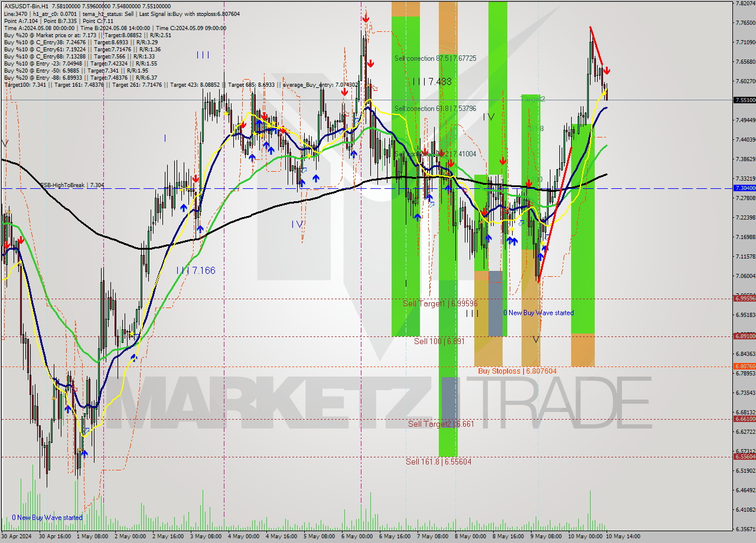
Task: Click the 'Sell Target1 | 6.99596' label
Action: (440, 303)
